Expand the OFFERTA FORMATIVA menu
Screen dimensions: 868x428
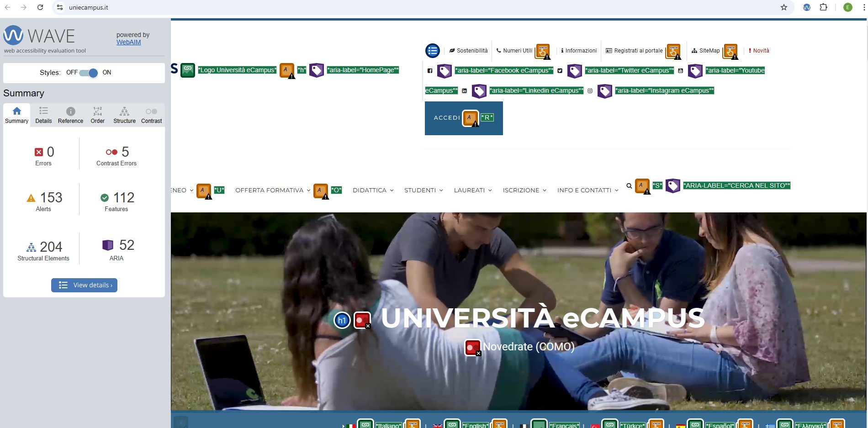coord(273,190)
